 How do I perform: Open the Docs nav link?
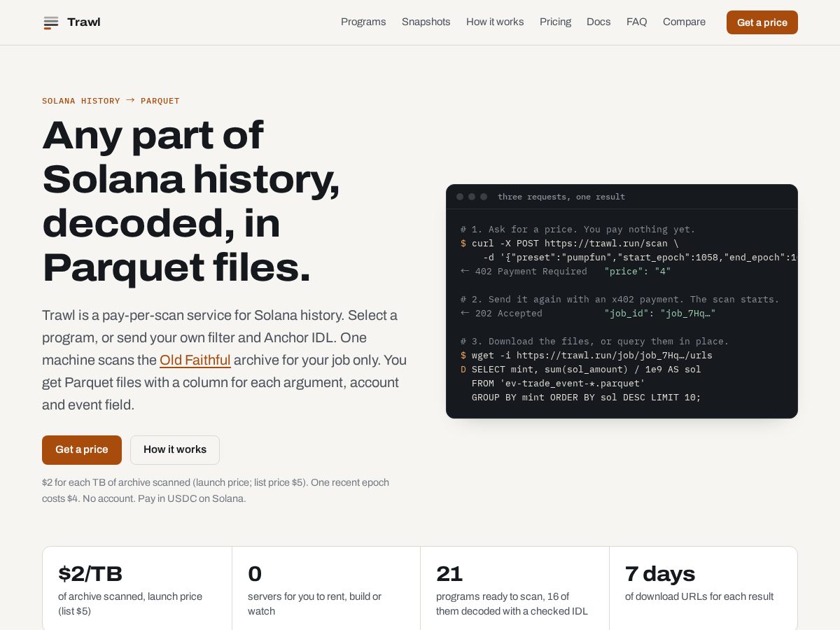598,22
